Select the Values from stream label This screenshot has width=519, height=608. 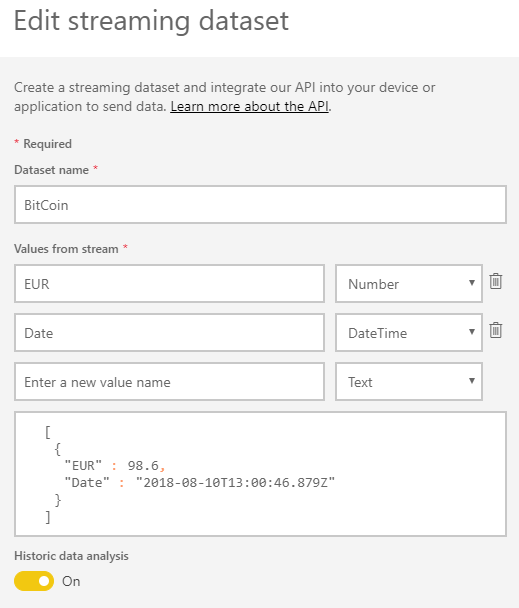(66, 249)
